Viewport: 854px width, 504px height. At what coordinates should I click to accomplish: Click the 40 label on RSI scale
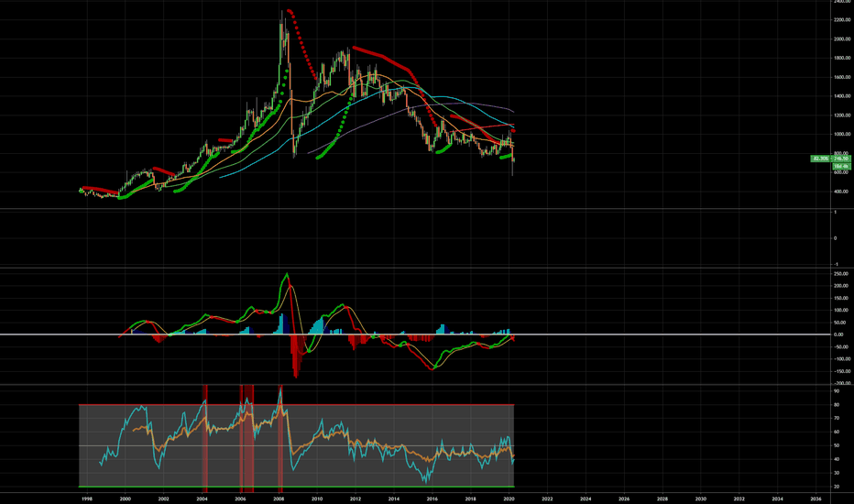point(837,459)
